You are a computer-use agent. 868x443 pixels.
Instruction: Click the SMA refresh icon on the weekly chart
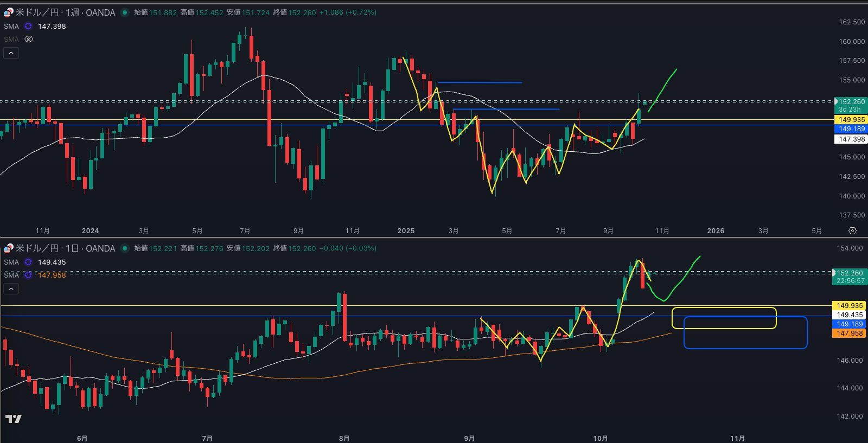[28, 26]
